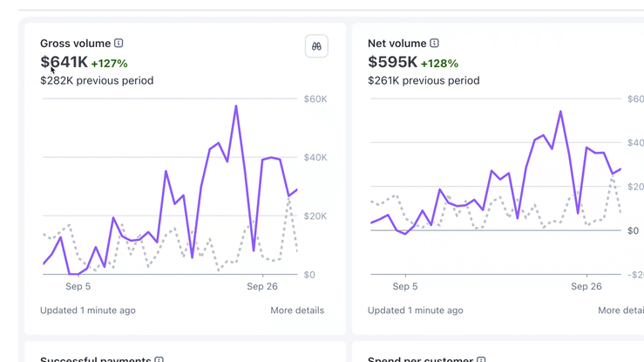Click the Gross volume info icon
Viewport: 644px width, 362px height.
point(119,43)
